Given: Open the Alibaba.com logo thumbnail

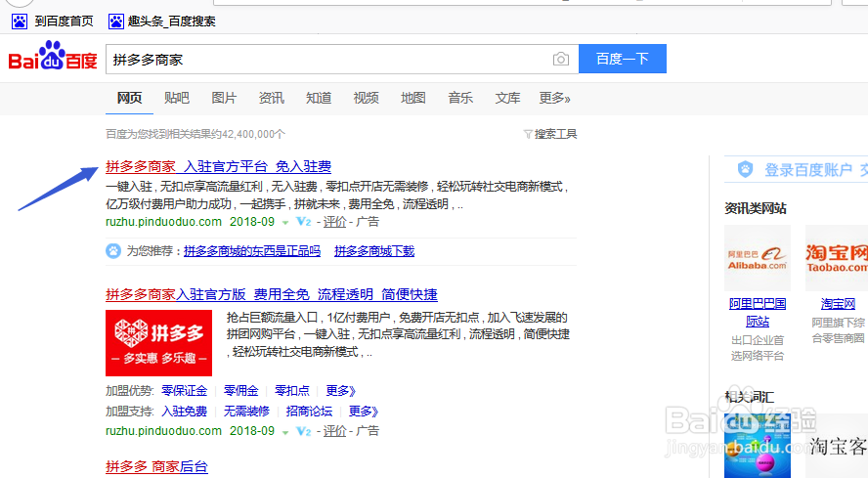Looking at the screenshot, I should [758, 258].
